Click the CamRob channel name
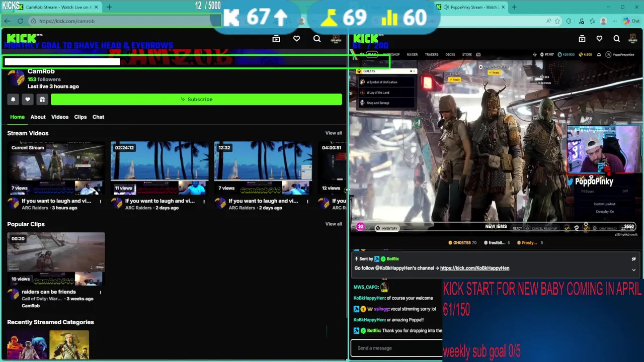 (x=41, y=71)
